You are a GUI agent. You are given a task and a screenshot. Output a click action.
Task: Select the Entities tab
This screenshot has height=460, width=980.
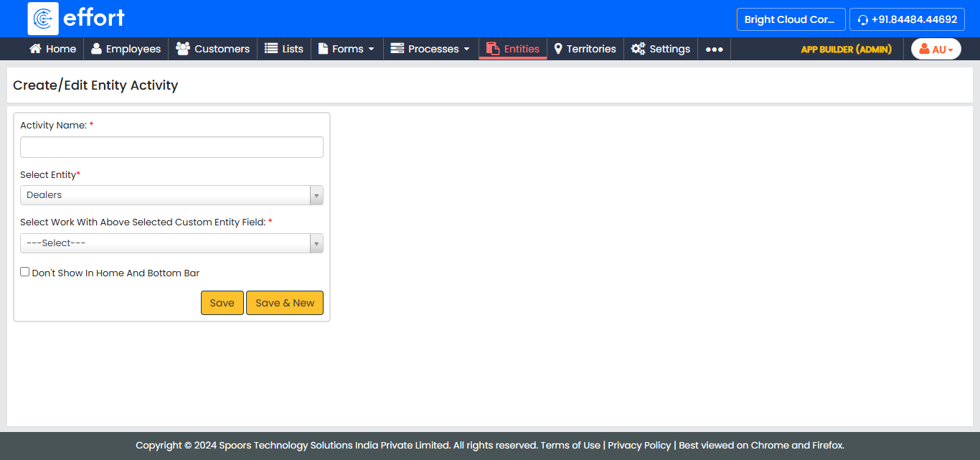513,49
